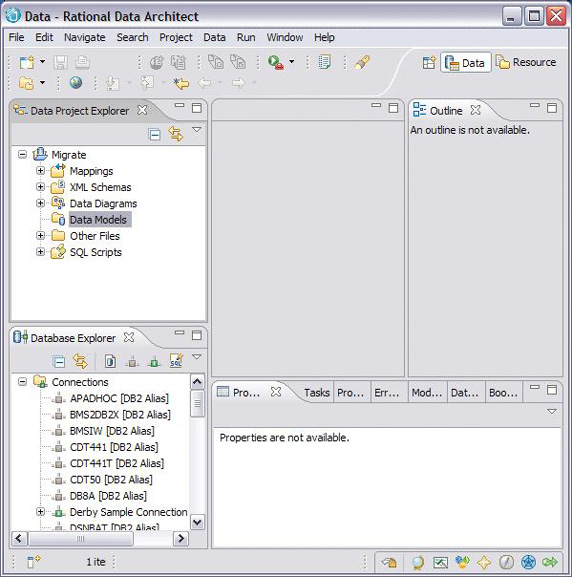Open Database Explorer view menu triangle

[x=197, y=357]
